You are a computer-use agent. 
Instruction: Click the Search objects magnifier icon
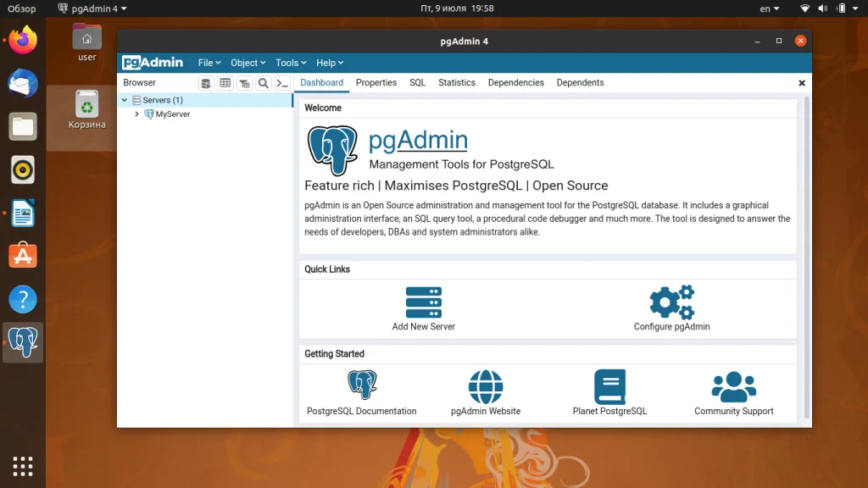263,83
